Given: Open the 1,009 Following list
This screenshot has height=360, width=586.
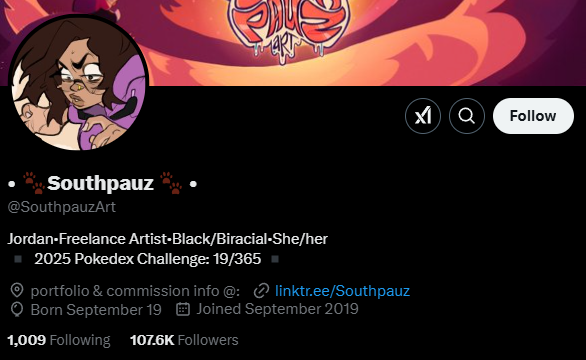Looking at the screenshot, I should [x=59, y=340].
